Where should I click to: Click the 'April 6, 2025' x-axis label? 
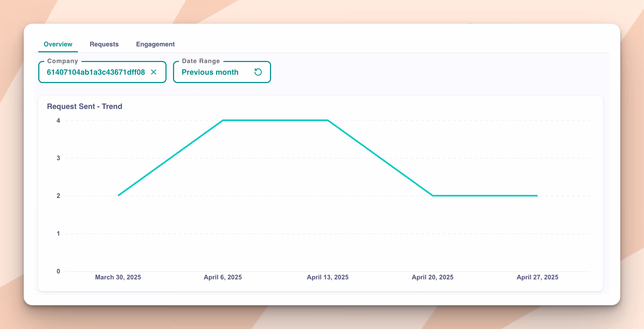point(223,277)
